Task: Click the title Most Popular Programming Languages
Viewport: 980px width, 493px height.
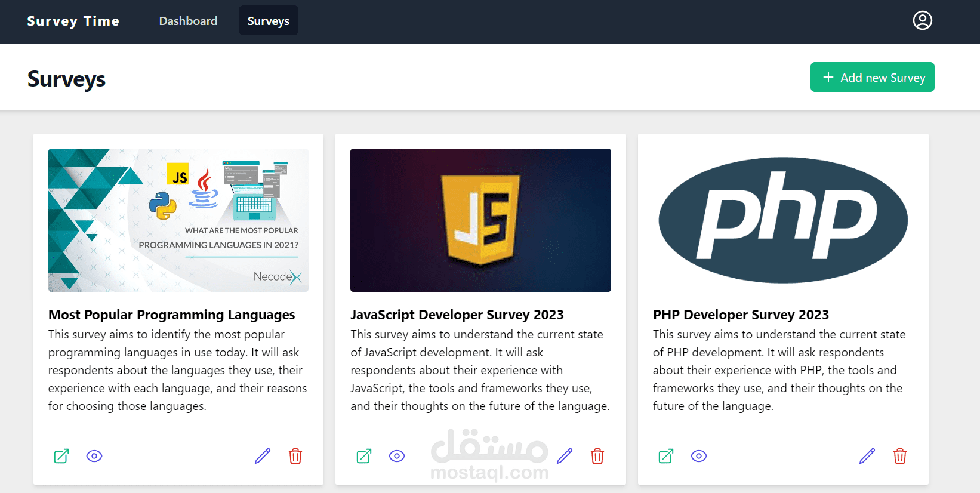Action: coord(172,315)
